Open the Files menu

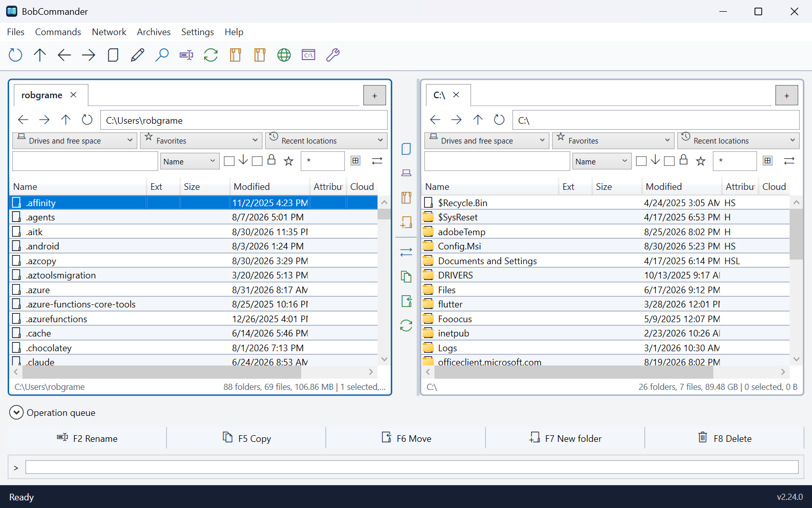pyautogui.click(x=16, y=32)
